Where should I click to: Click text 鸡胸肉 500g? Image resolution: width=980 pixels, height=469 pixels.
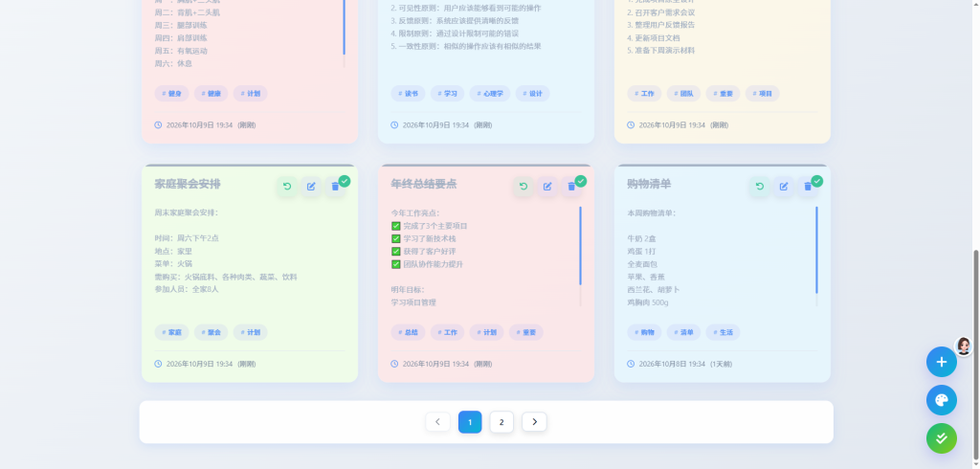pyautogui.click(x=648, y=302)
